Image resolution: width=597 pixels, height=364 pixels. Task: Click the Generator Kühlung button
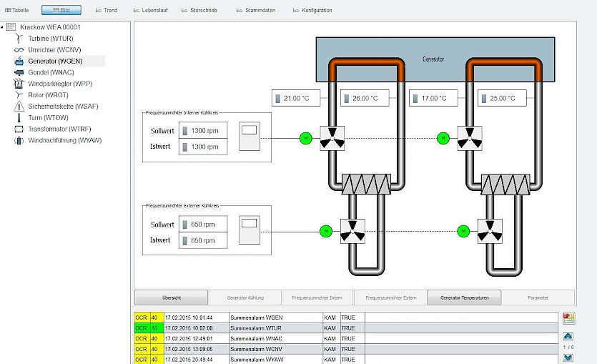pos(245,297)
